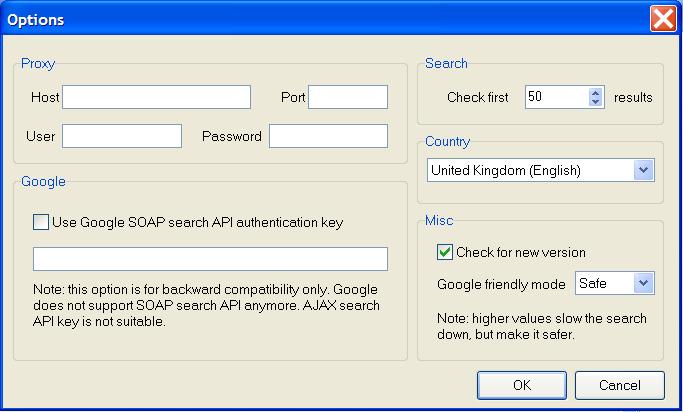Click the Proxy group heading
Image resolution: width=683 pixels, height=412 pixels.
click(x=37, y=64)
